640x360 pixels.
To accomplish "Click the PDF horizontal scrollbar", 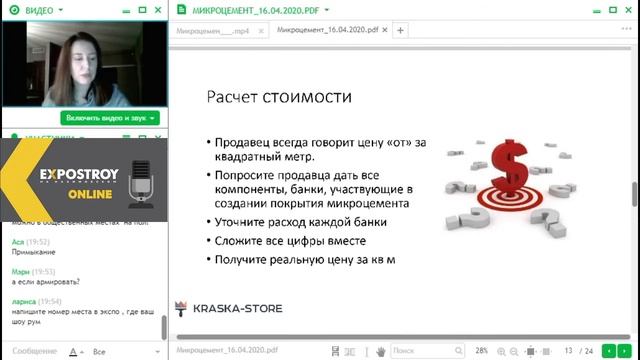I will 404,337.
